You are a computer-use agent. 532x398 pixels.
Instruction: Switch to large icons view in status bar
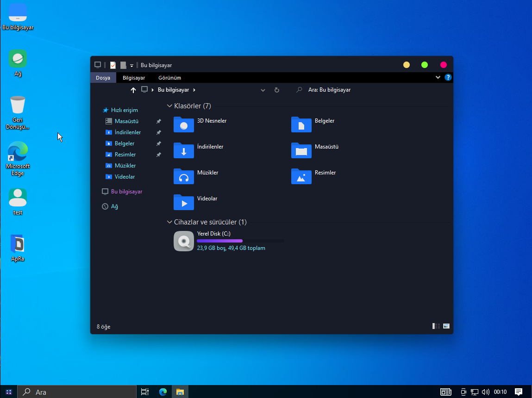(446, 326)
